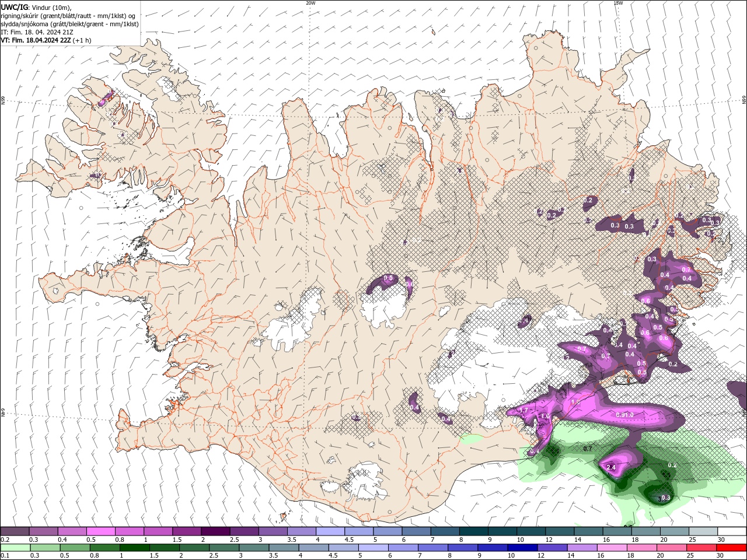Select the darkest green 1–1.5 lower legend swatch
The image size is (747, 560).
coord(135,548)
